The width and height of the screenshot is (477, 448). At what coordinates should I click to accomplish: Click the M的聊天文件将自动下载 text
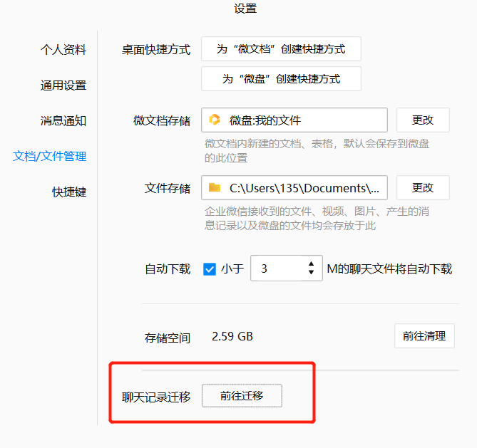pyautogui.click(x=389, y=269)
